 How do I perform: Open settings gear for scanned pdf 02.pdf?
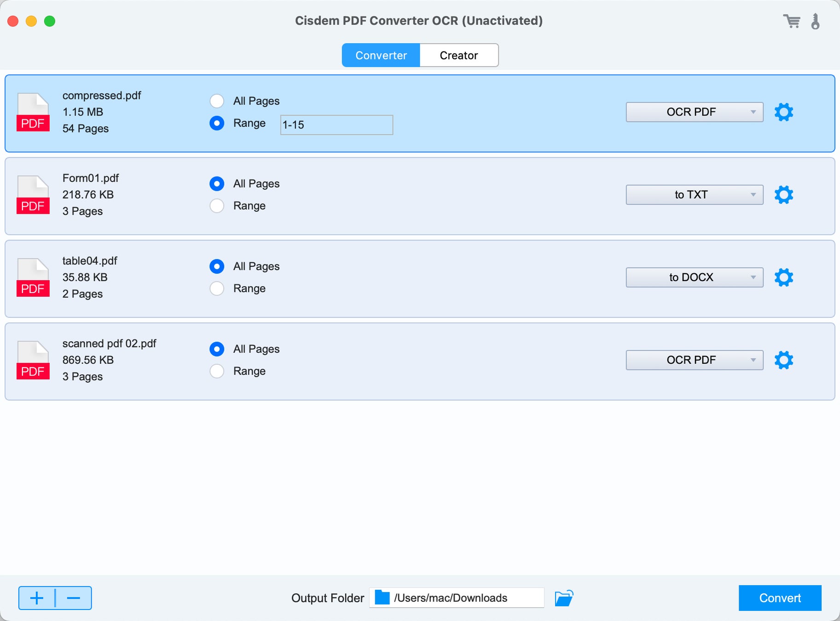pos(784,360)
